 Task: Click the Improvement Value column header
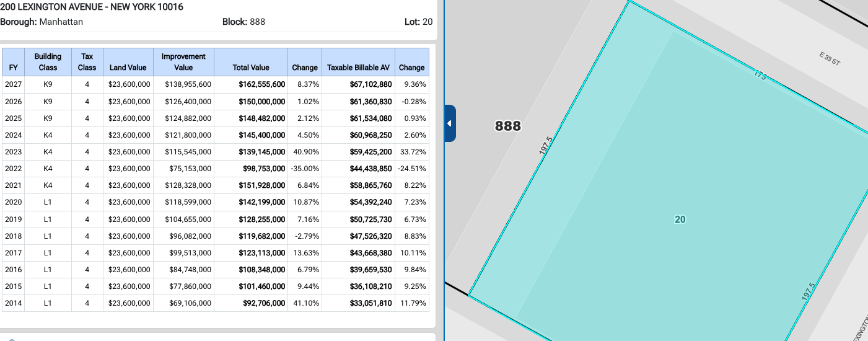tap(183, 62)
